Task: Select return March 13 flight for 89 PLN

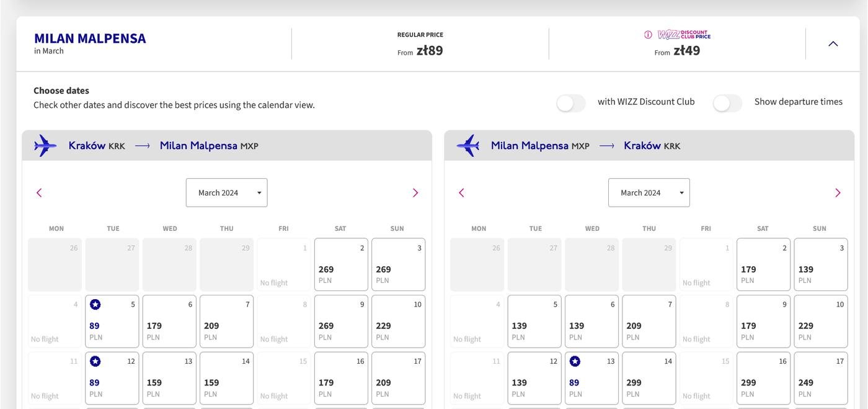Action: 591,379
